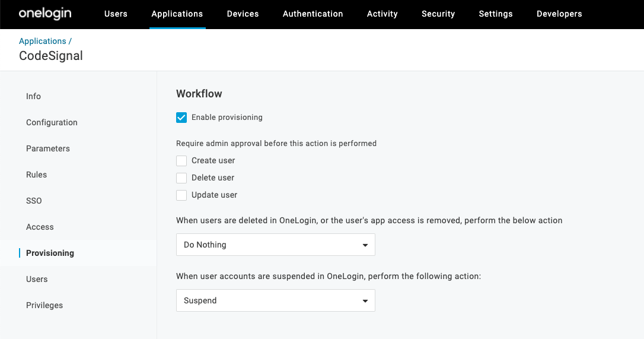Check the Delete user approval checkbox
Image resolution: width=644 pixels, height=339 pixels.
pos(181,178)
